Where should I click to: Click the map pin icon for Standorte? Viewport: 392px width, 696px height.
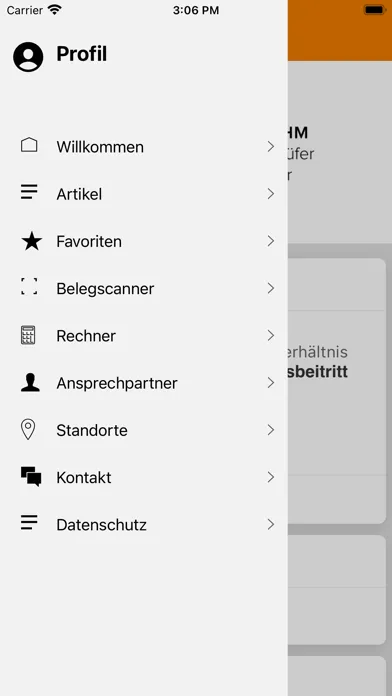[28, 430]
